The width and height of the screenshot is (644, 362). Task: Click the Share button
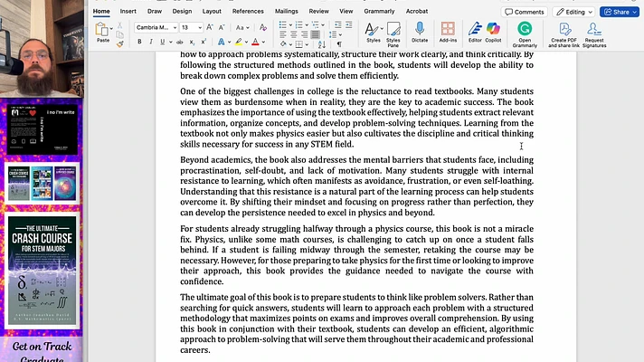(x=620, y=12)
